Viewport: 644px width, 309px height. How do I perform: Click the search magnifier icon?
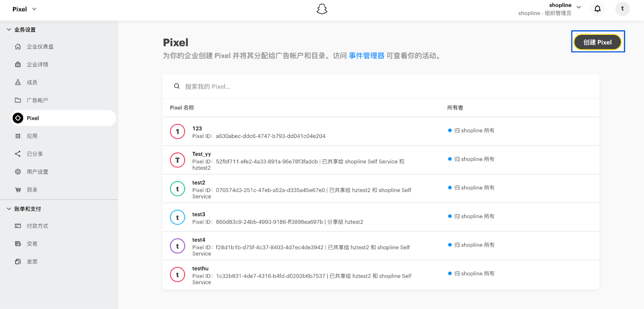(177, 86)
